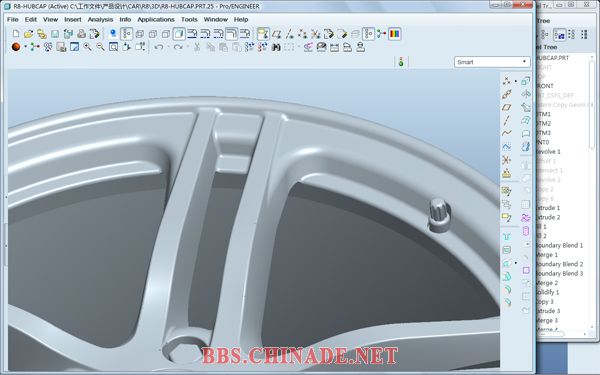Image resolution: width=600 pixels, height=375 pixels.
Task: Open the Find binoculars tool
Action: tap(276, 47)
